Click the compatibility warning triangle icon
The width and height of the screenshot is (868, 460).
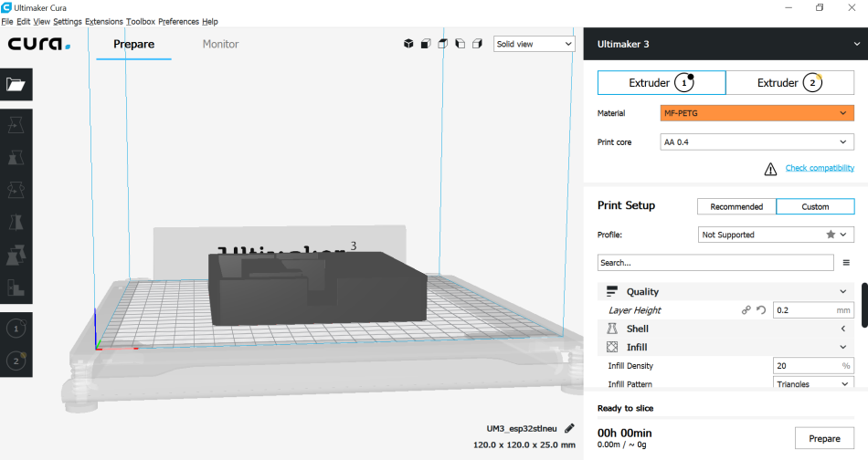coord(770,169)
